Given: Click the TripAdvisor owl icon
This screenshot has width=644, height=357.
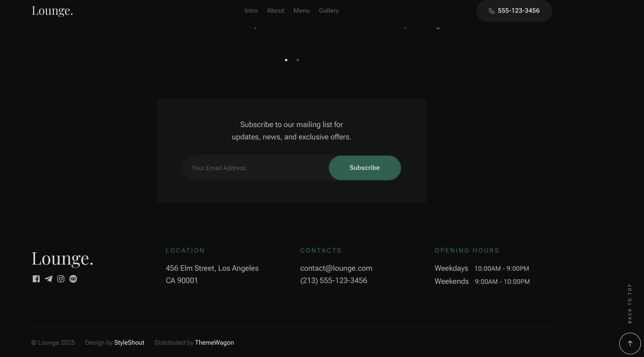Looking at the screenshot, I should pyautogui.click(x=73, y=279).
